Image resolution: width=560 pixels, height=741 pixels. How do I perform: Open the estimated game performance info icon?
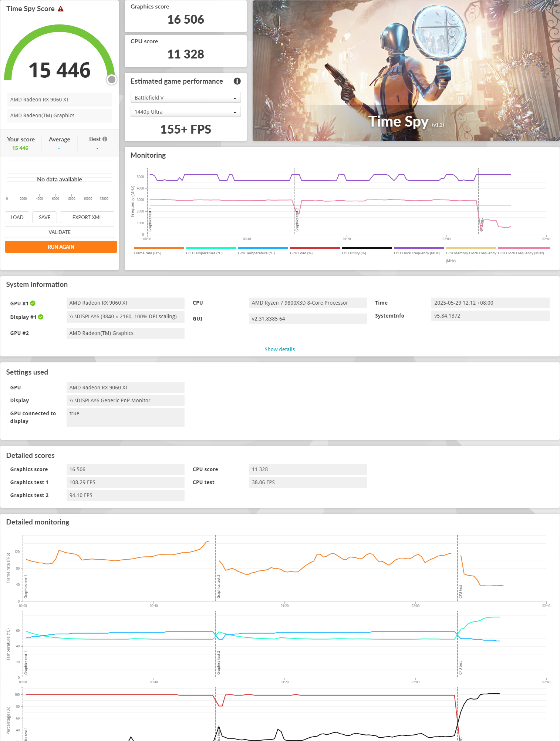(237, 81)
